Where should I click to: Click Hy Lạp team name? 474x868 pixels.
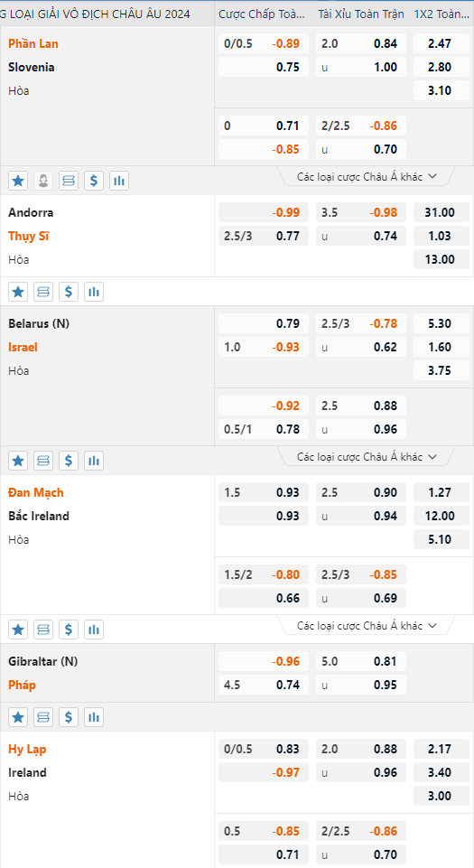tap(27, 749)
